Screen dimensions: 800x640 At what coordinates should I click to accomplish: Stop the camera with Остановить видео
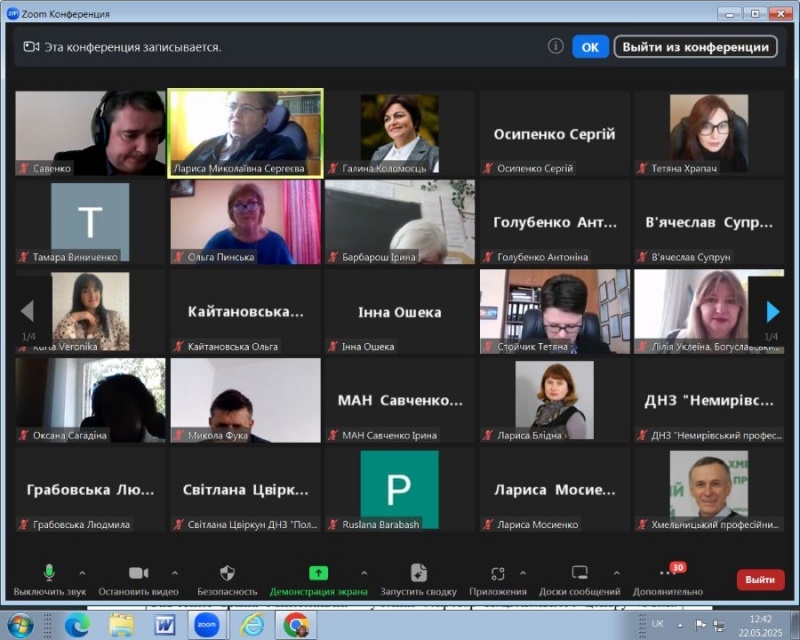tap(138, 573)
